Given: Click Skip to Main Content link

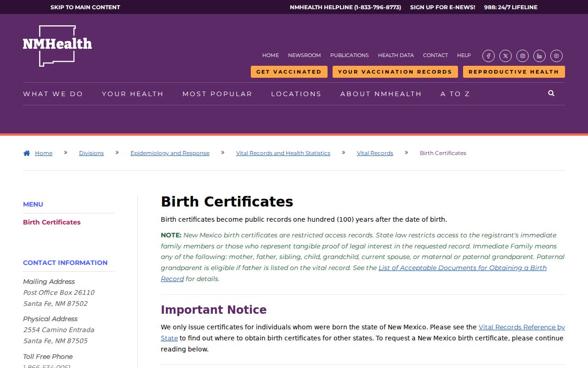Looking at the screenshot, I should click(85, 7).
